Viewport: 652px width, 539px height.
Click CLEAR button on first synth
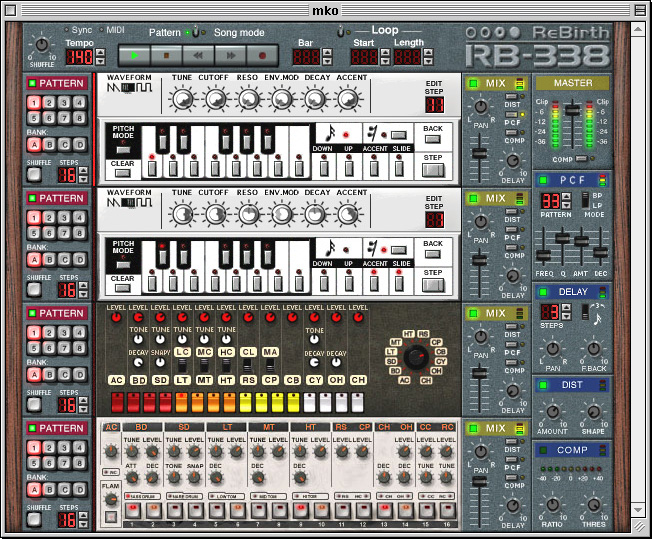(x=122, y=173)
